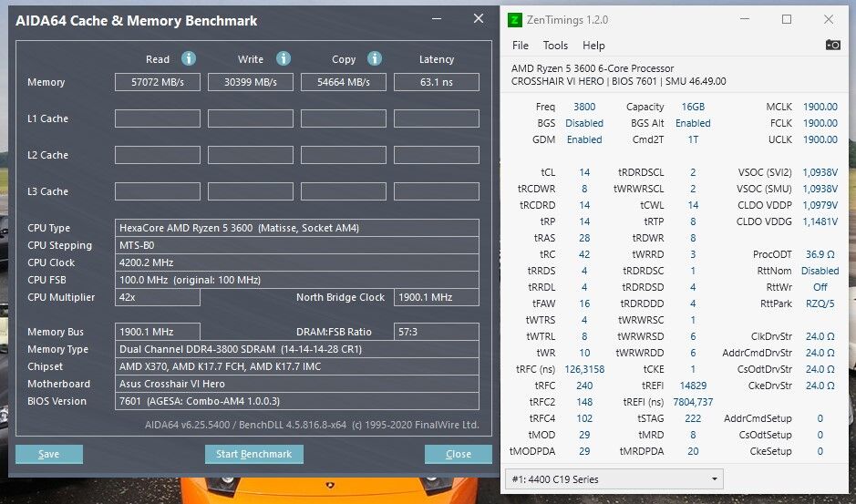Click the empty L1 Cache Read field
The width and height of the screenshot is (856, 504).
(158, 118)
